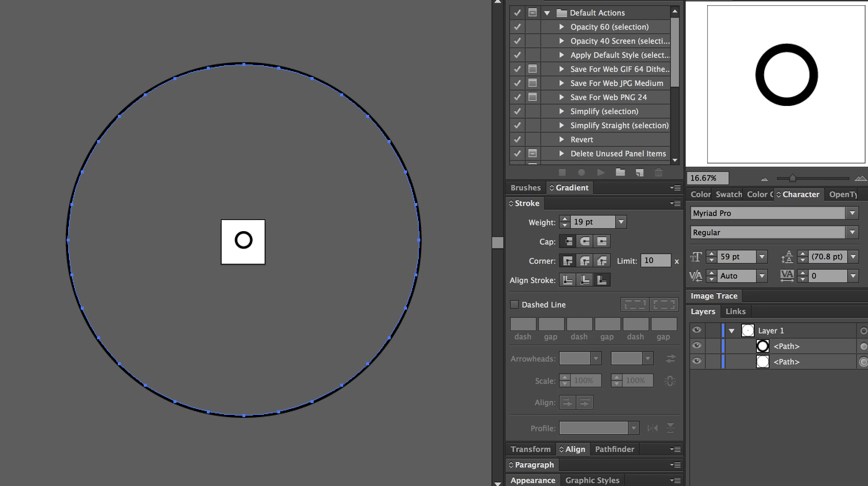
Task: Click the Navigator zoom slider handle
Action: (x=792, y=178)
